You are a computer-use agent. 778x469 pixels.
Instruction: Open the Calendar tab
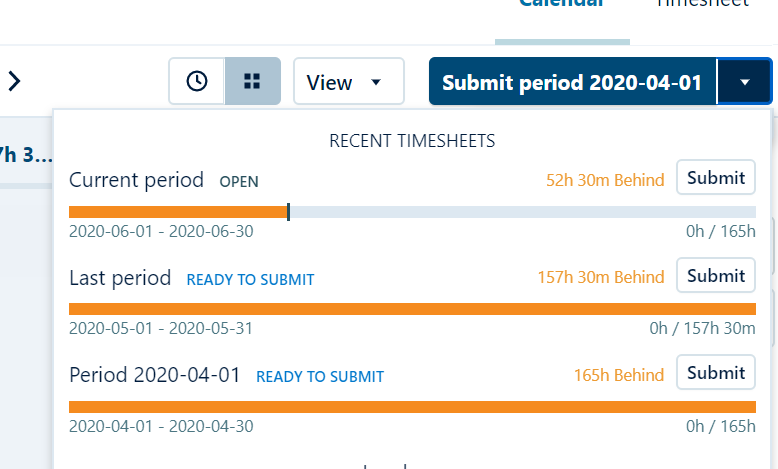pyautogui.click(x=562, y=4)
